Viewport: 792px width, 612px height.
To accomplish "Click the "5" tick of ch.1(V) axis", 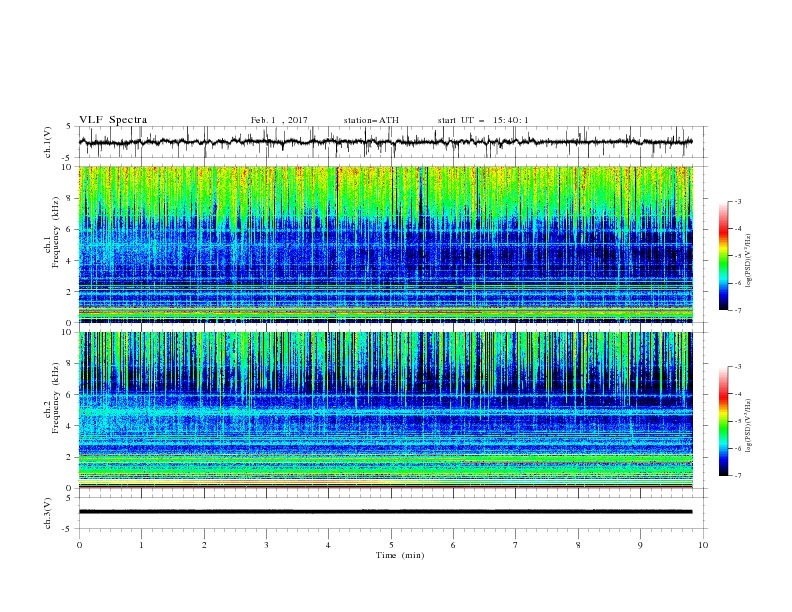I will point(70,126).
